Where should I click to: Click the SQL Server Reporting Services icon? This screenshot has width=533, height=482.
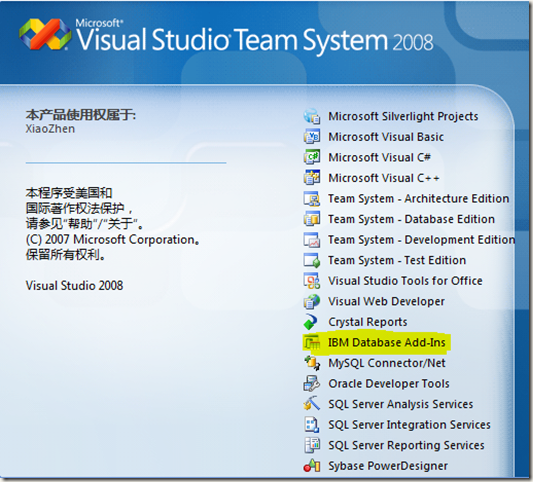point(312,445)
